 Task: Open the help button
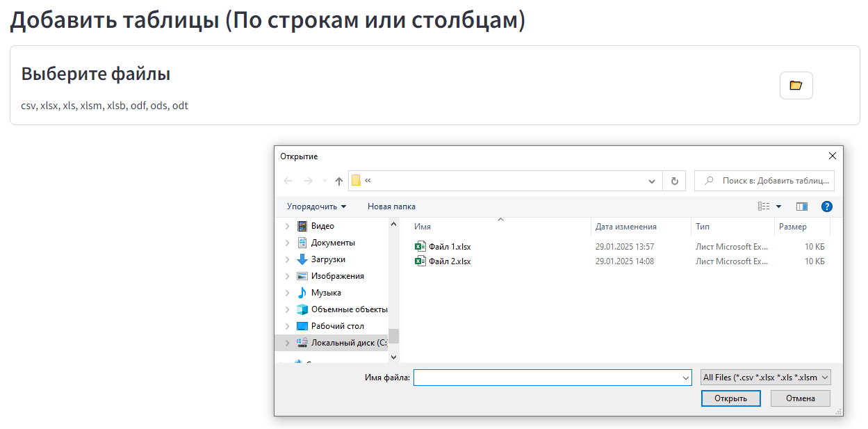(827, 207)
